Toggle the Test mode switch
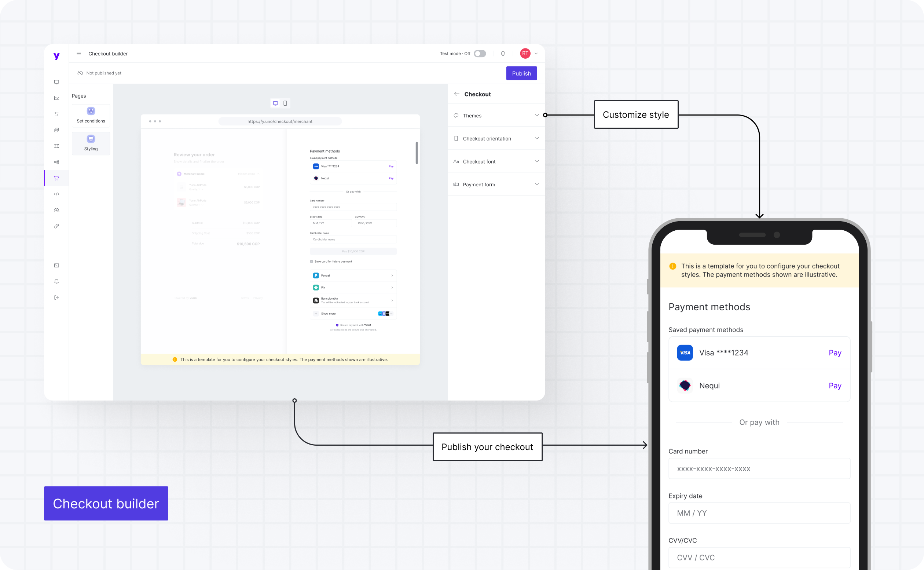Screen dimensions: 924x570 click(480, 54)
